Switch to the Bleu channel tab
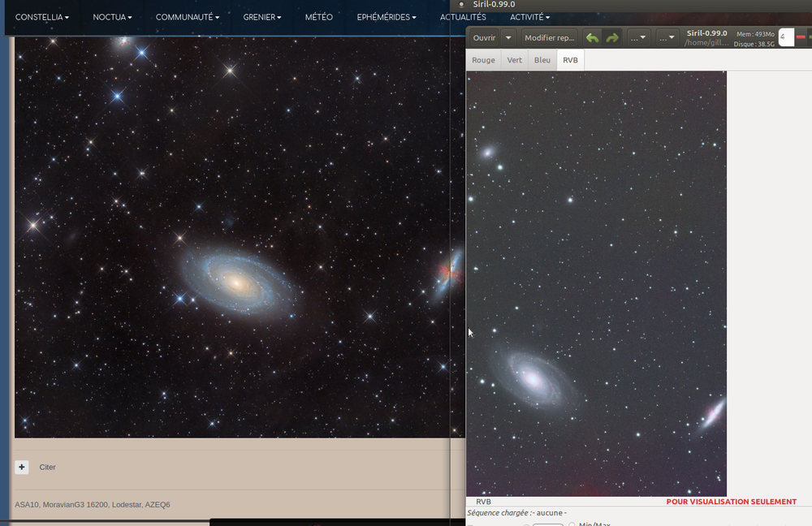The image size is (812, 526). (542, 60)
